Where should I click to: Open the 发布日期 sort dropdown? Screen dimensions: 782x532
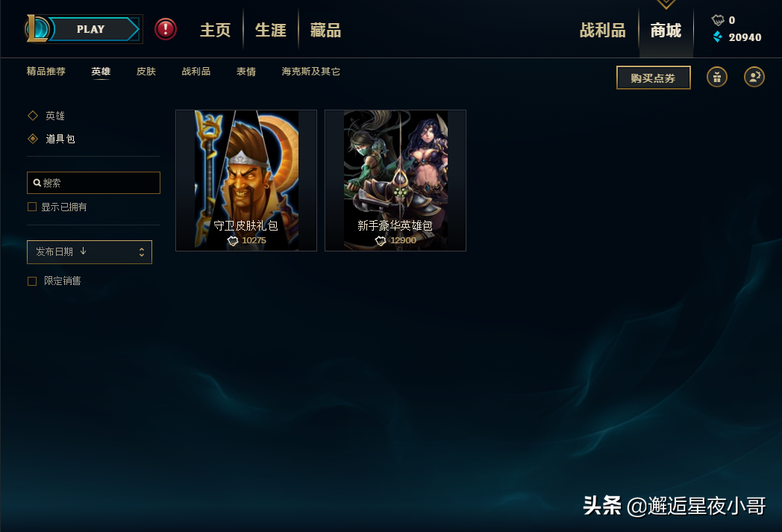pos(90,252)
